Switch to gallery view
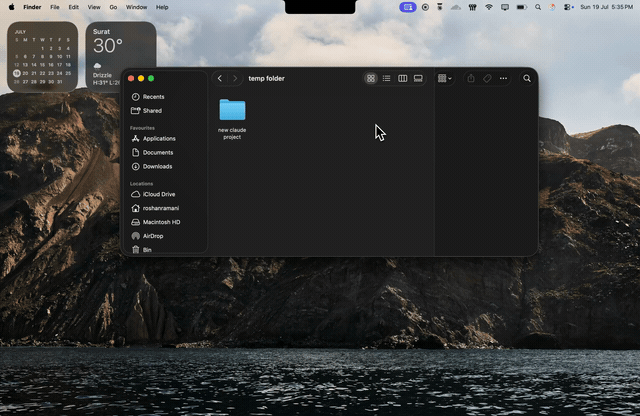The width and height of the screenshot is (640, 416). pos(418,78)
